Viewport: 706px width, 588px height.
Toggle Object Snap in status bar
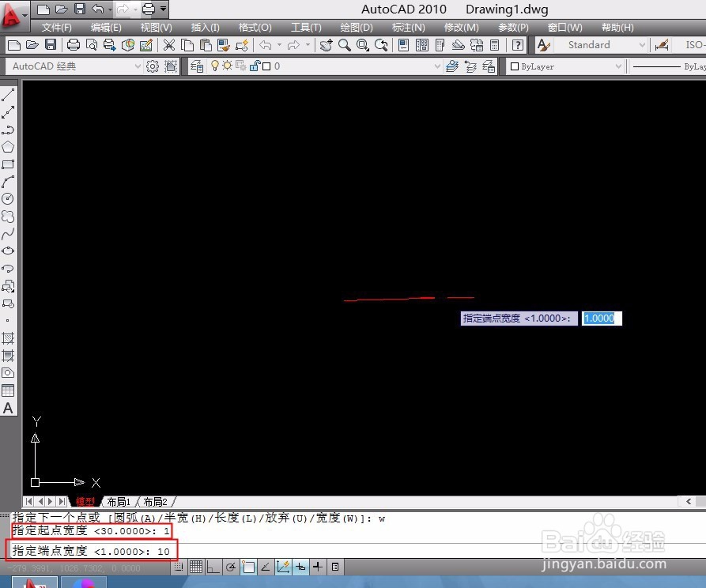[248, 567]
